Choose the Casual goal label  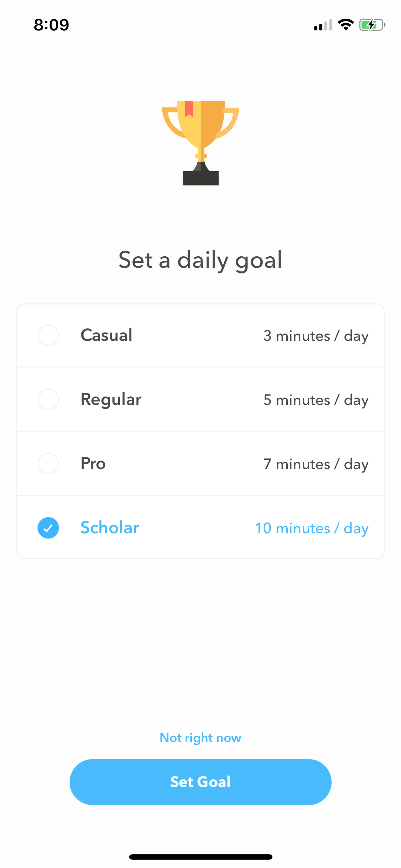(106, 335)
